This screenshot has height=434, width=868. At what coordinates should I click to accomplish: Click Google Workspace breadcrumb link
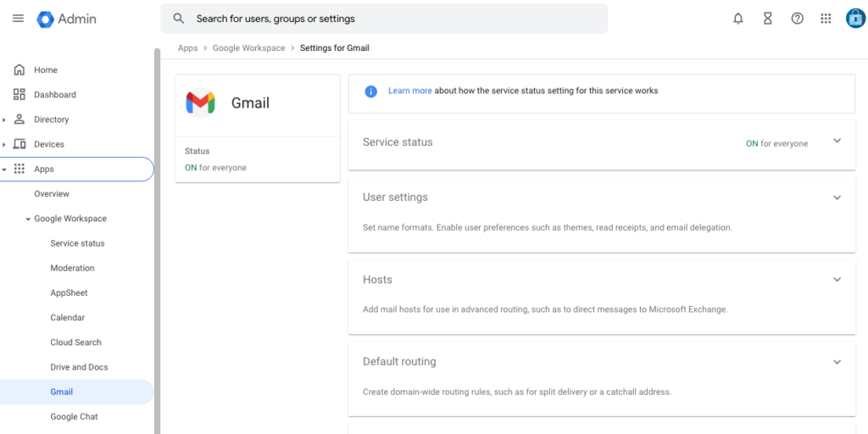(248, 48)
